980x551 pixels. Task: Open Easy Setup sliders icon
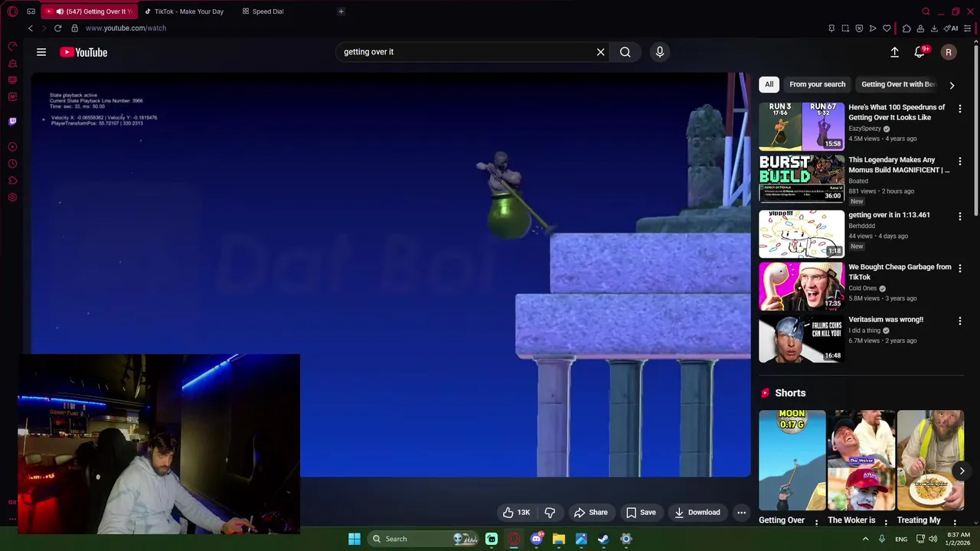point(967,28)
